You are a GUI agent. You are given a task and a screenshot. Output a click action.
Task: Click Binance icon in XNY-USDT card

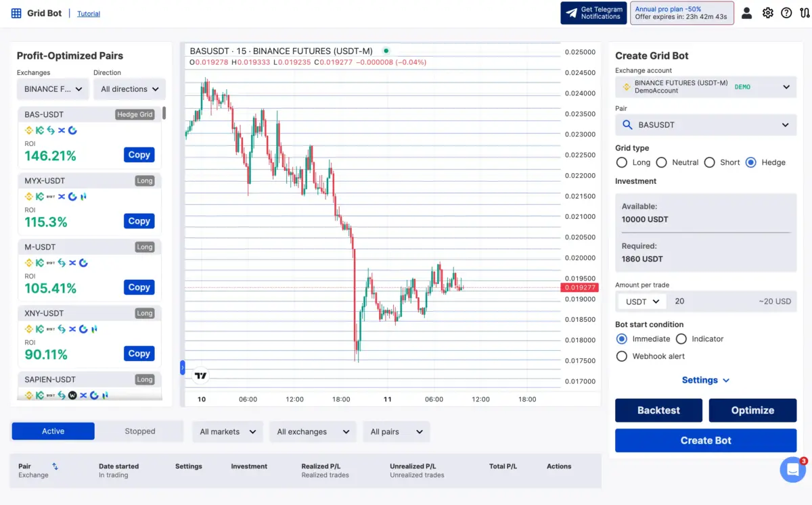click(x=29, y=329)
